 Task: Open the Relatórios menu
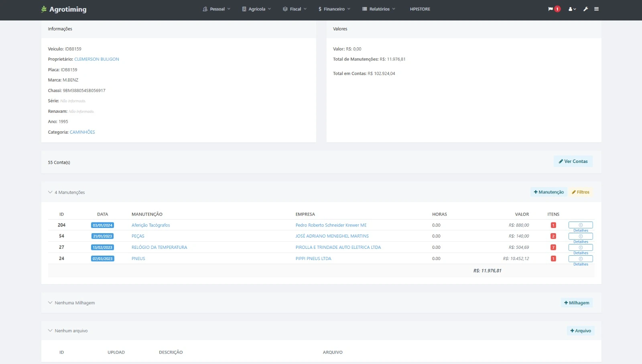[379, 9]
